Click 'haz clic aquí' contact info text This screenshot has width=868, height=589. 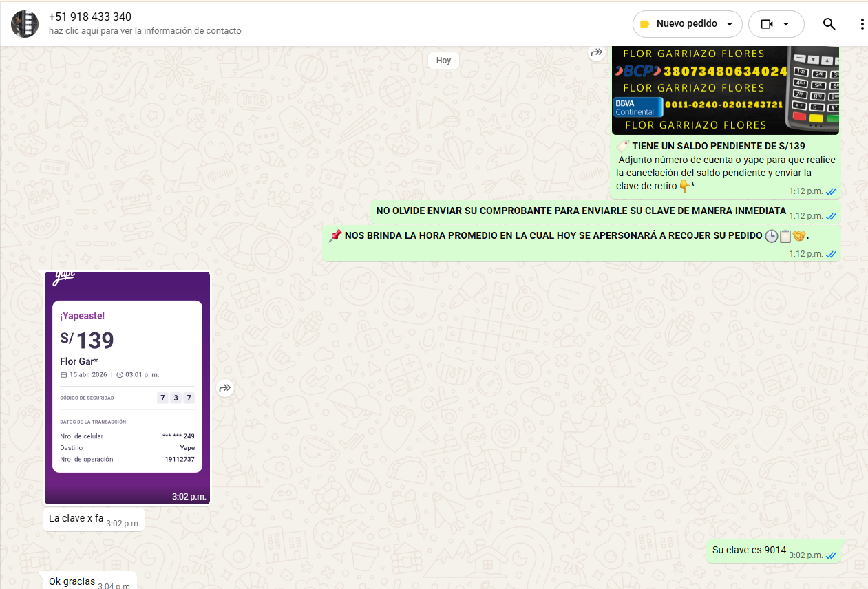145,31
